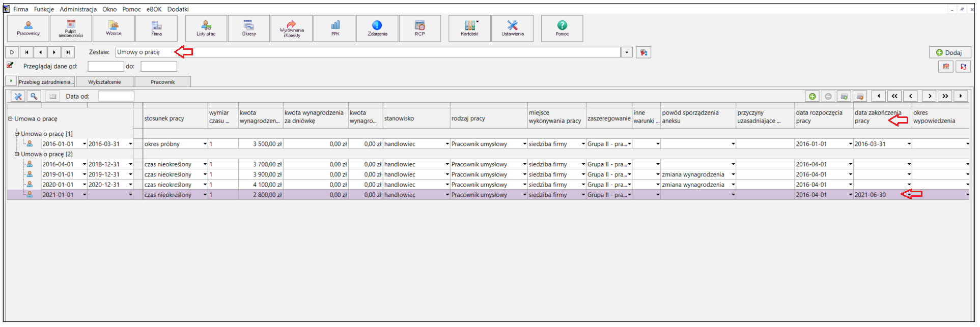The width and height of the screenshot is (980, 327).
Task: Click inside the Zestaw field
Action: click(x=368, y=52)
